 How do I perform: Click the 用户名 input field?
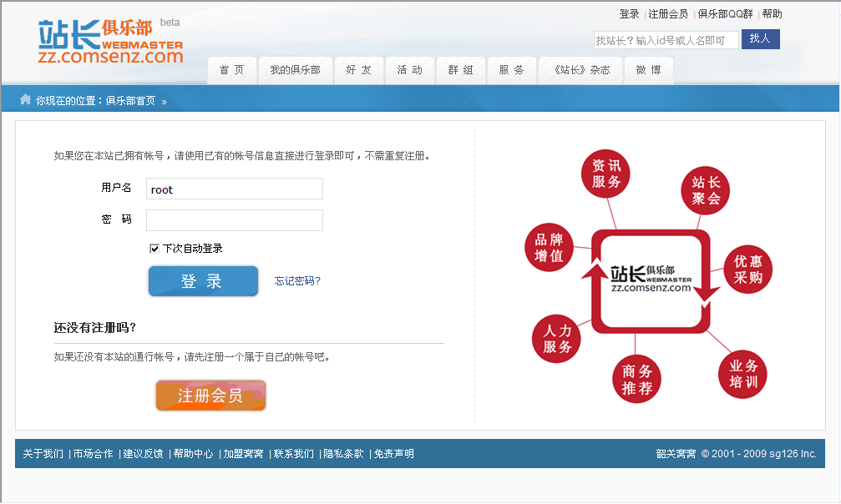click(x=235, y=189)
